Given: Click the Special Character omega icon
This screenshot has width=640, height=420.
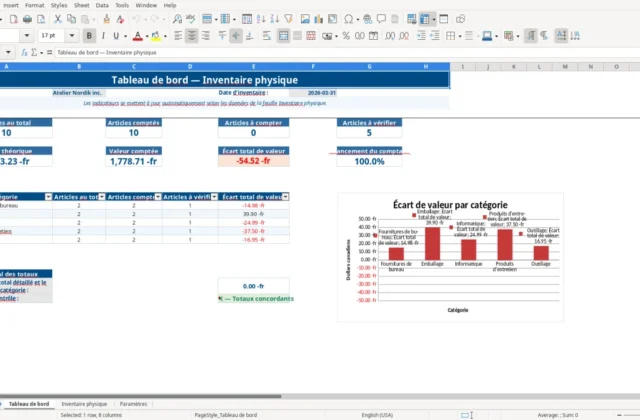Looking at the screenshot, I should point(349,19).
